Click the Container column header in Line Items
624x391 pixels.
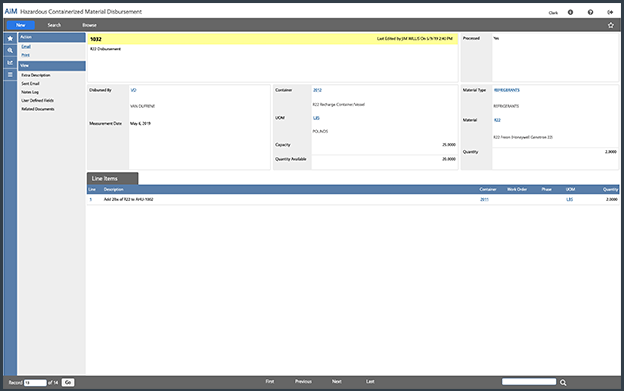tap(488, 189)
